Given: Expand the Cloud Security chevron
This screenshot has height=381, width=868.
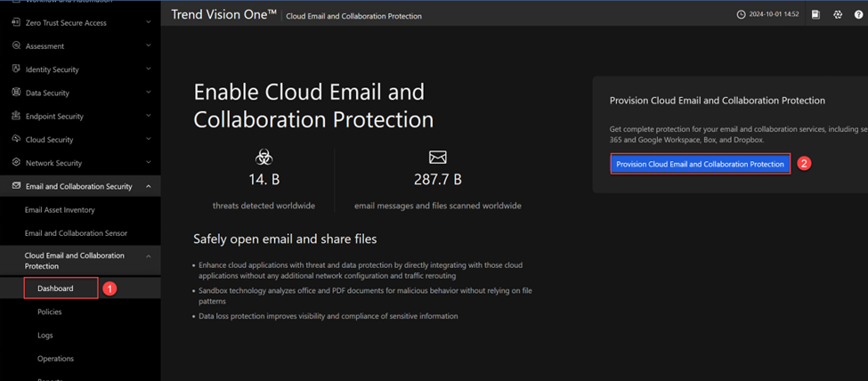Looking at the screenshot, I should coord(149,139).
